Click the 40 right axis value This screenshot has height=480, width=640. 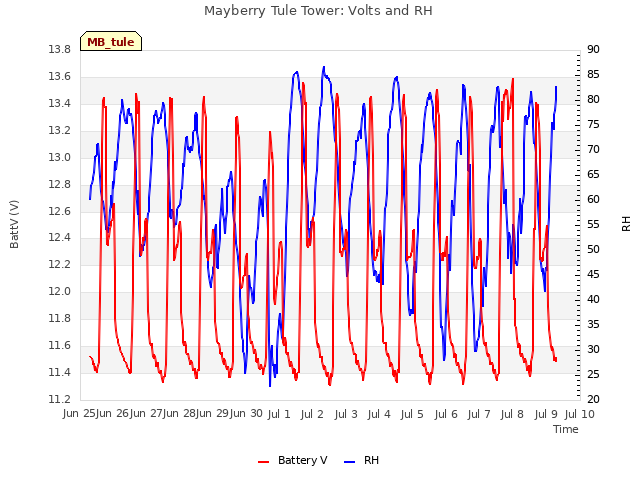click(593, 299)
